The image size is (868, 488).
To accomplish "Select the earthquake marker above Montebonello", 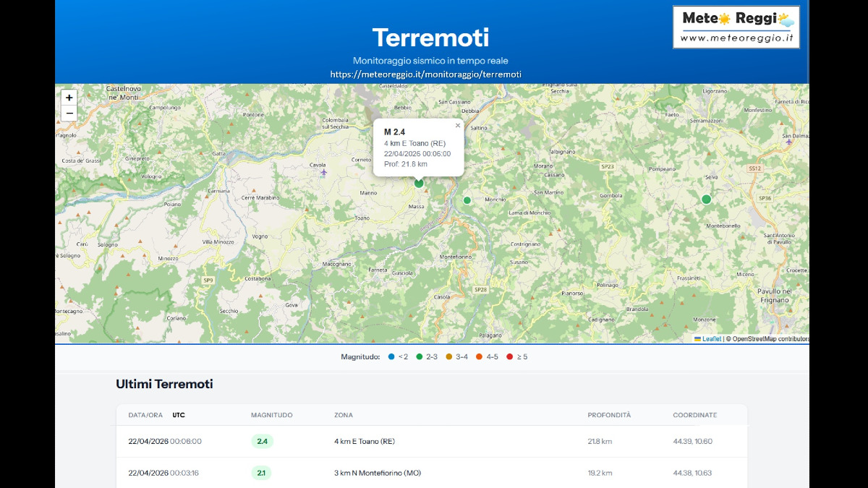I will (x=707, y=200).
